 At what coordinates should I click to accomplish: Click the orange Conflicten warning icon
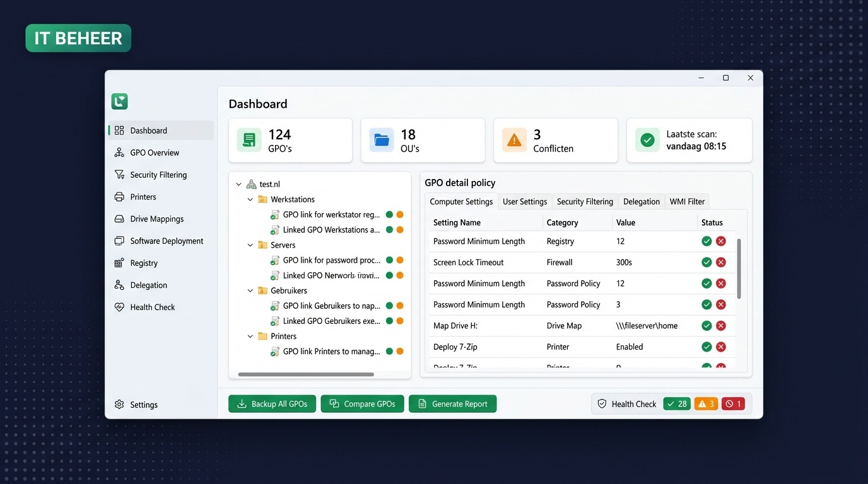pos(514,140)
